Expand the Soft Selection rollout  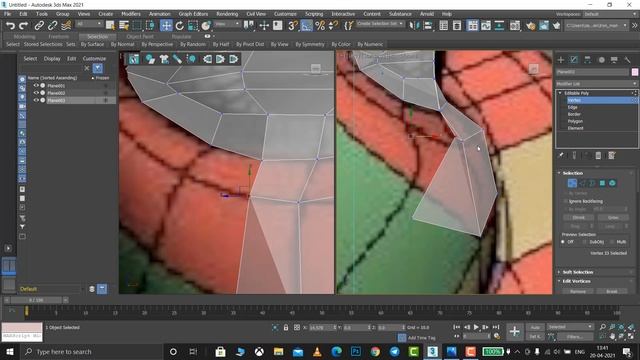[560, 272]
